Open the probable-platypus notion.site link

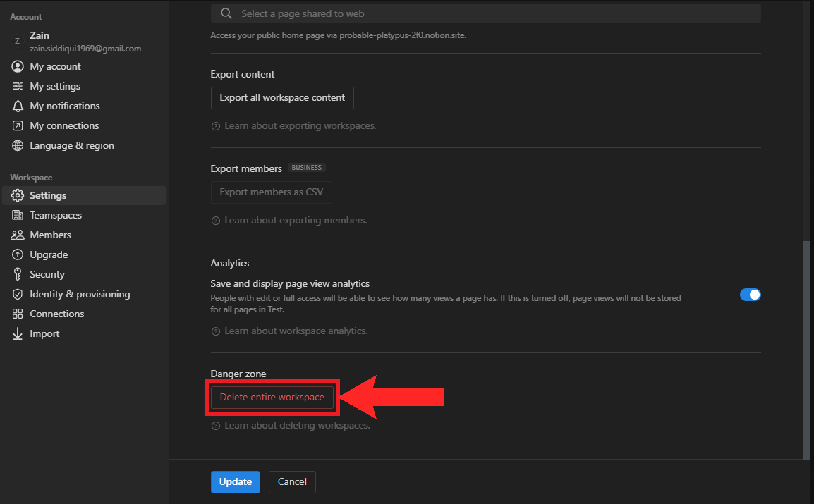[401, 35]
